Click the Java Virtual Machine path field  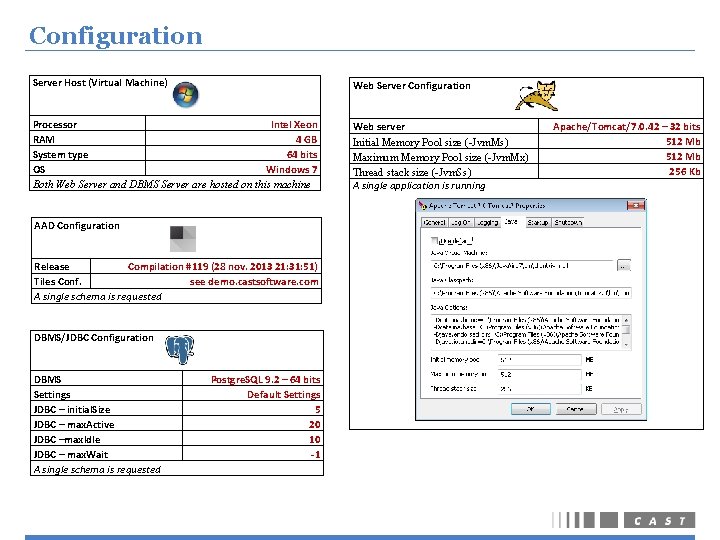point(522,265)
